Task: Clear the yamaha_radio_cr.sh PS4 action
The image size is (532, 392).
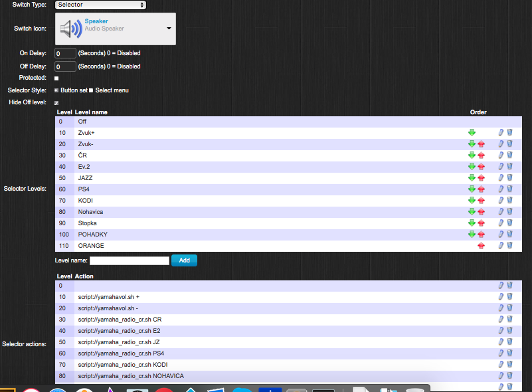Action: [509, 353]
